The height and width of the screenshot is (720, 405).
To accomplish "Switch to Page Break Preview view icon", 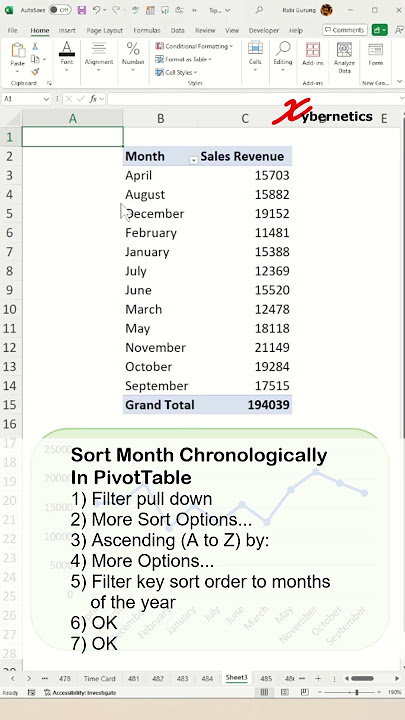I will [304, 692].
